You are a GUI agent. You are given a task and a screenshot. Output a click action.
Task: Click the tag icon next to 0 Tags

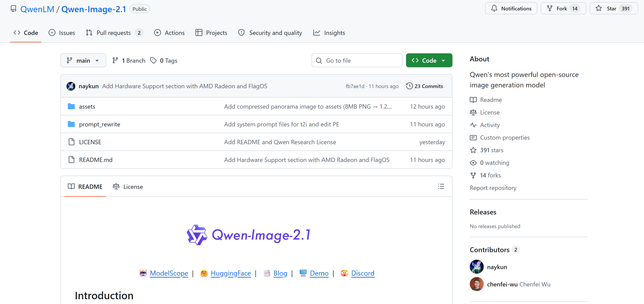click(153, 60)
